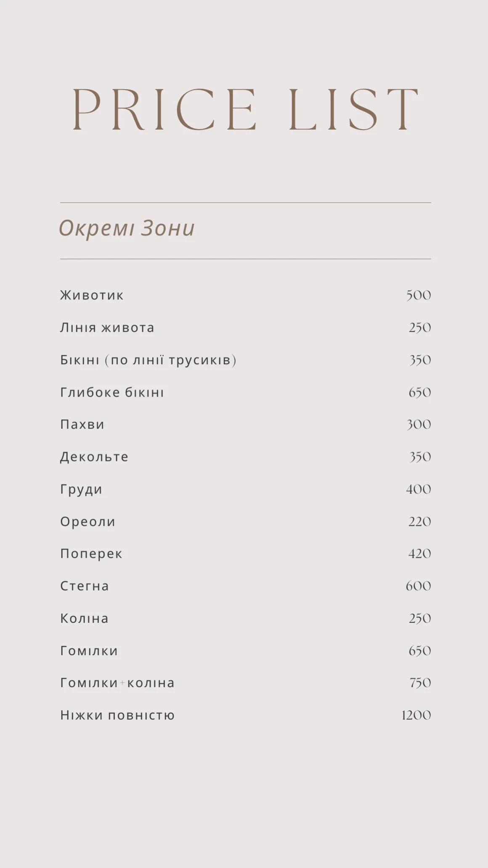This screenshot has height=868, width=488.
Task: Select the Глибоке бікіні service
Action: pyautogui.click(x=112, y=392)
